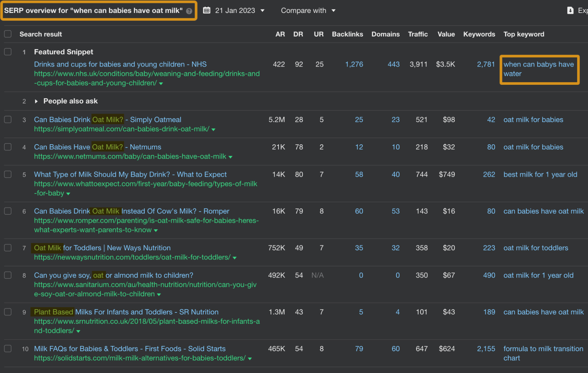The image size is (588, 373).
Task: Open the NHS drinks and cups article link
Action: pyautogui.click(x=120, y=64)
